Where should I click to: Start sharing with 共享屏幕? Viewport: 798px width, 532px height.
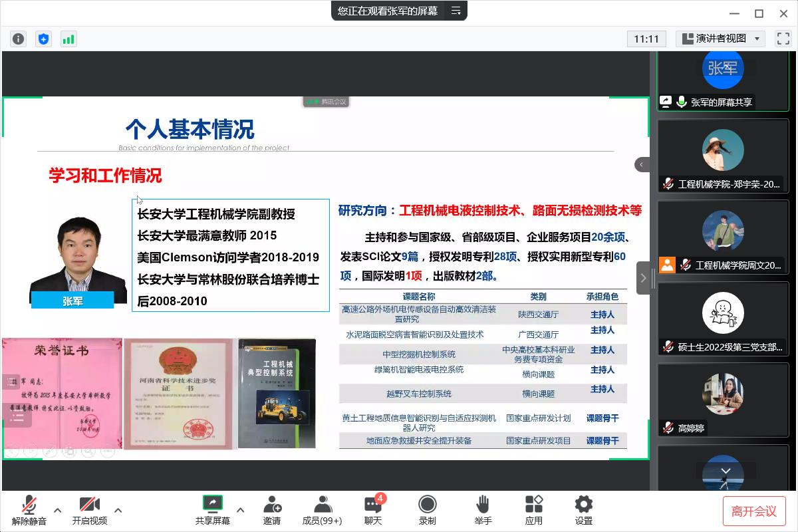212,509
